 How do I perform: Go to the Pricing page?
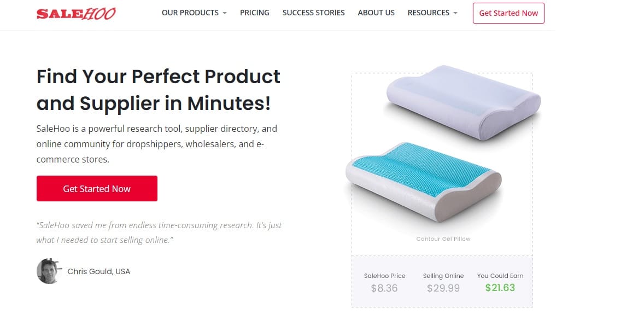pos(255,13)
